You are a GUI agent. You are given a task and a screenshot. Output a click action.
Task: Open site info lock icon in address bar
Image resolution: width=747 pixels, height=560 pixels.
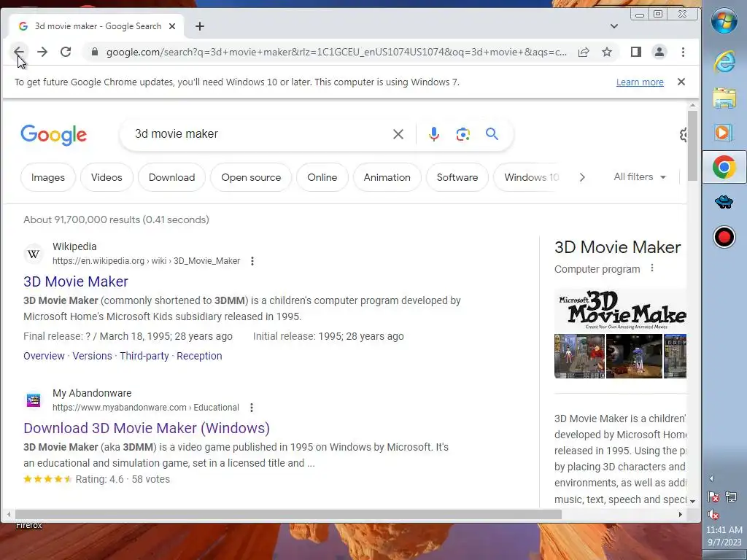click(95, 52)
